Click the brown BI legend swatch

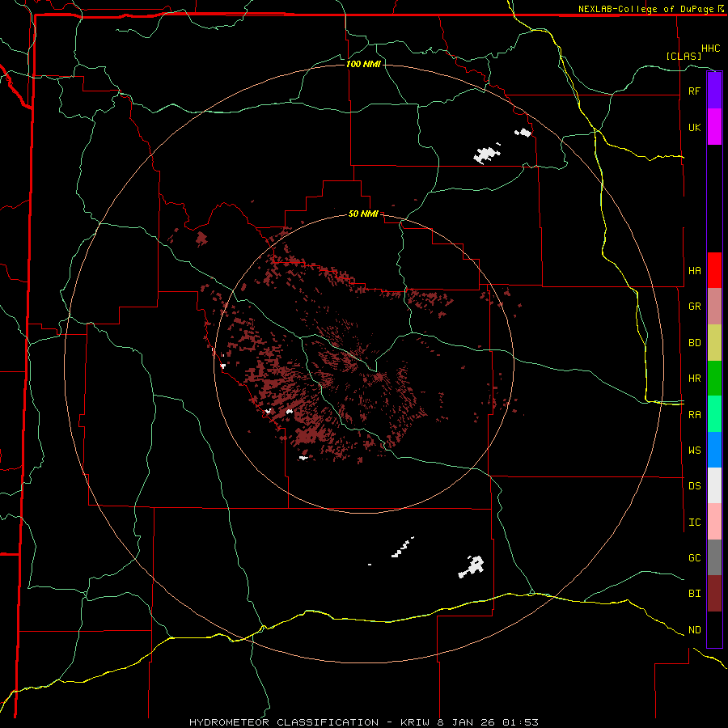click(x=714, y=594)
